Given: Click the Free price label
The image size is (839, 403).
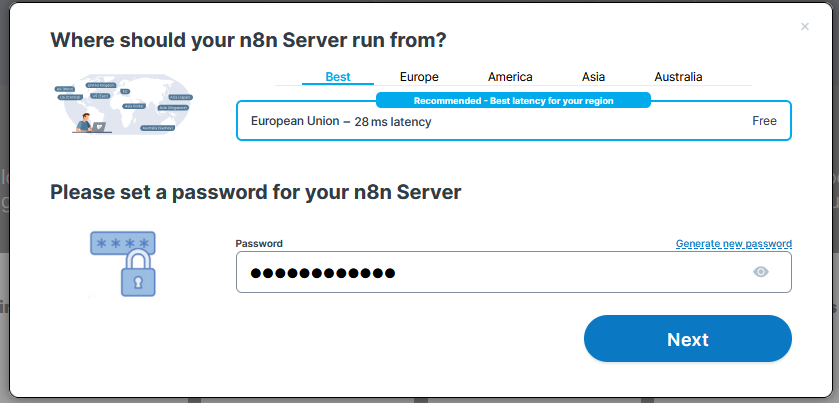Looking at the screenshot, I should coord(764,121).
